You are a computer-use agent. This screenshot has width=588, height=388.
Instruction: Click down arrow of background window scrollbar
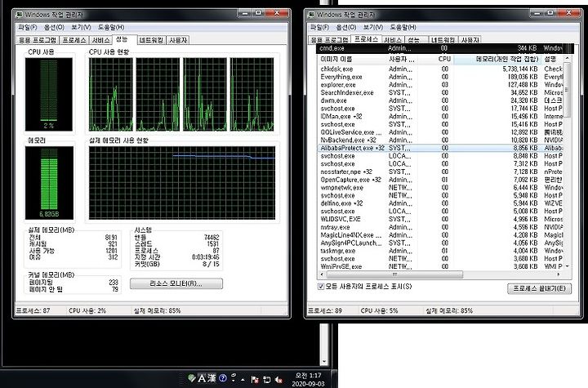[x=324, y=362]
